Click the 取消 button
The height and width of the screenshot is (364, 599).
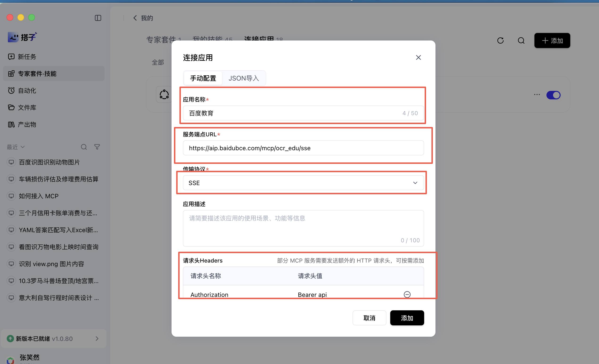coord(369,318)
